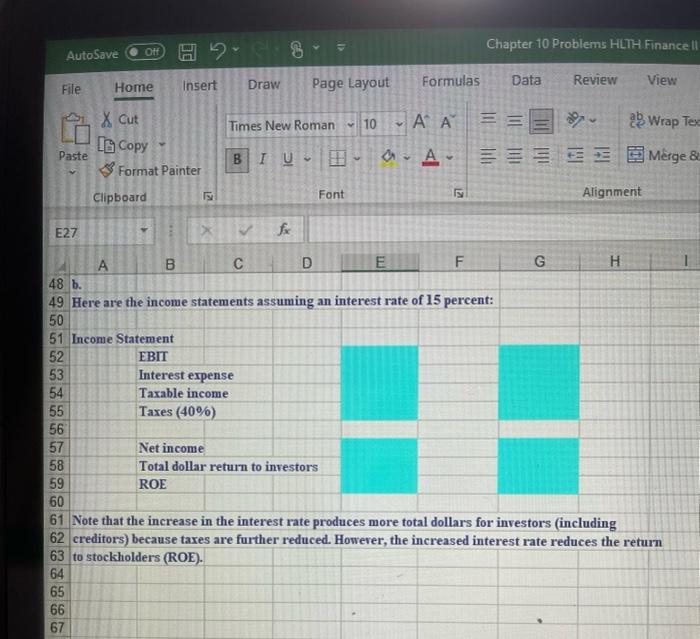Select Top Align icon
The width and height of the screenshot is (700, 639).
click(x=488, y=118)
